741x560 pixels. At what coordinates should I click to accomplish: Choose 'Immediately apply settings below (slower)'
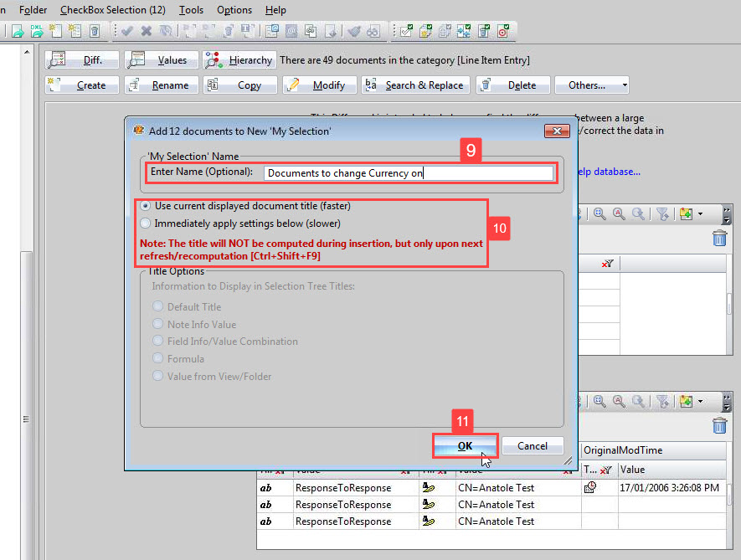click(x=146, y=222)
